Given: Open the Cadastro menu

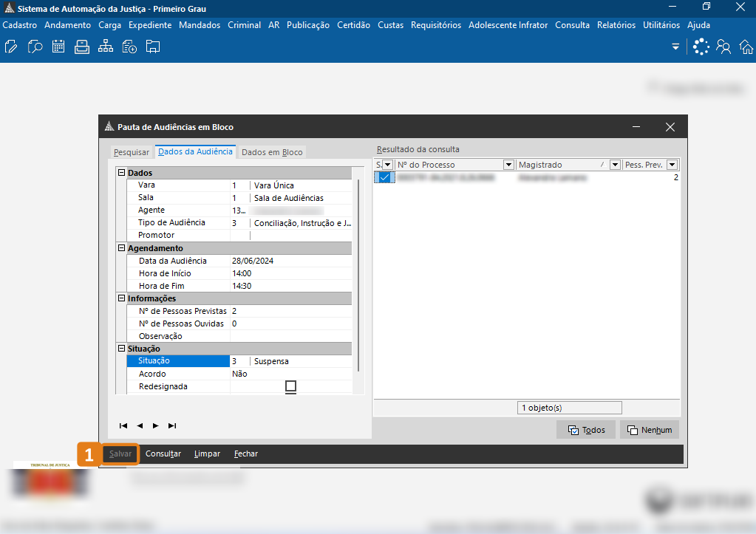Looking at the screenshot, I should (20, 25).
